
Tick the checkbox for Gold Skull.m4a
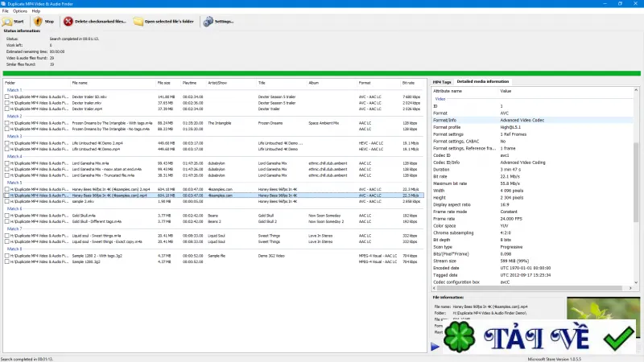6,216
